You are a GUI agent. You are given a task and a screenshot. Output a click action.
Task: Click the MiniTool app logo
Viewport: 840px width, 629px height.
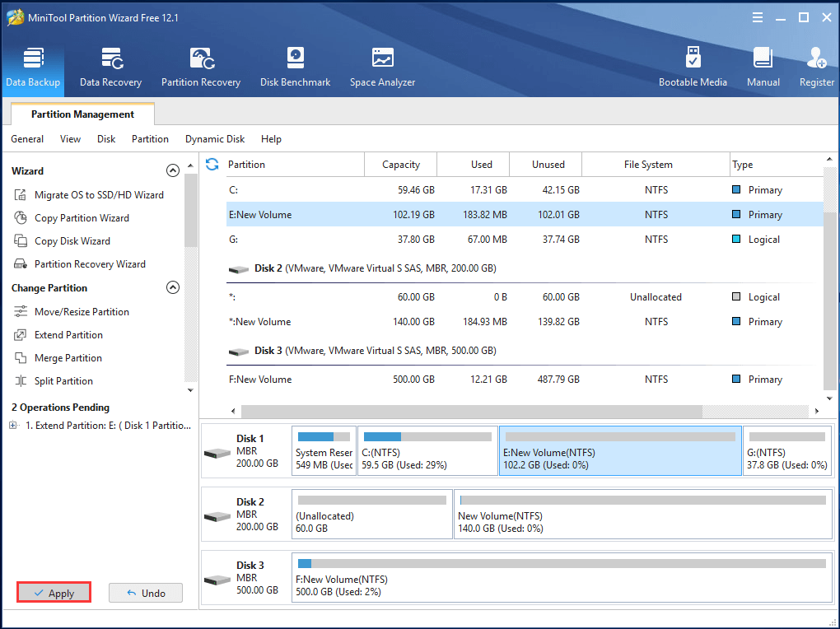coord(15,17)
